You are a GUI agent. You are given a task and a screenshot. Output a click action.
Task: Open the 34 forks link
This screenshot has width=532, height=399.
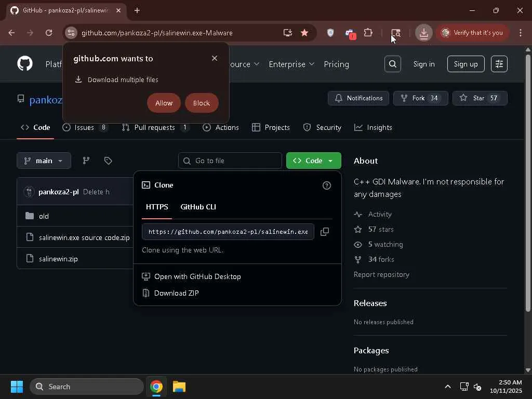pos(381,259)
